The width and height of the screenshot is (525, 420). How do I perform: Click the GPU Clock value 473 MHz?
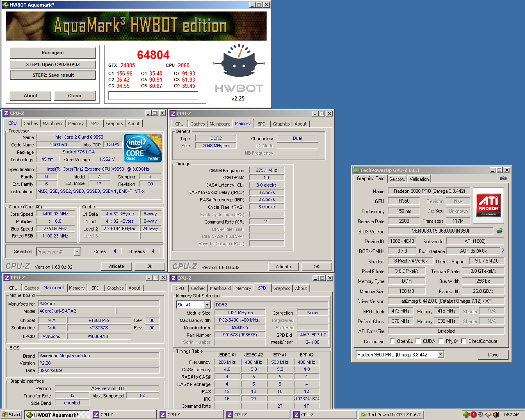[401, 311]
